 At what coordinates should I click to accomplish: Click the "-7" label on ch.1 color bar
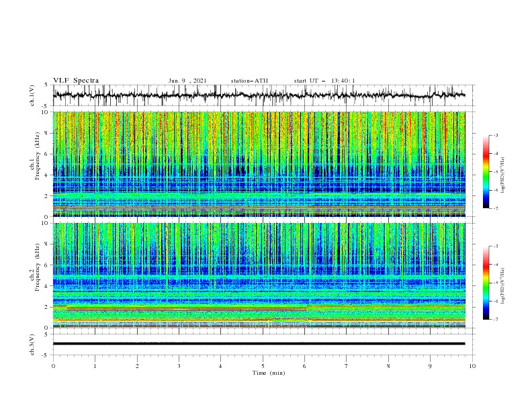pos(496,208)
